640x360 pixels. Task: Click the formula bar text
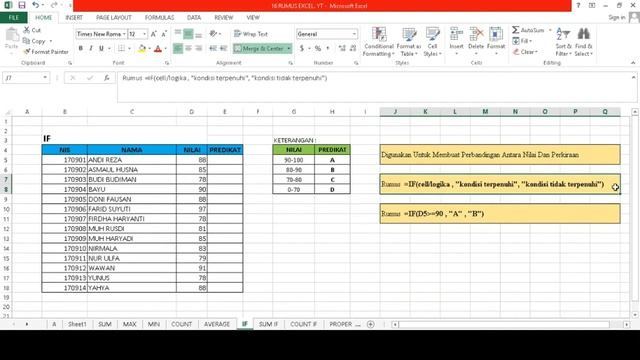point(224,78)
